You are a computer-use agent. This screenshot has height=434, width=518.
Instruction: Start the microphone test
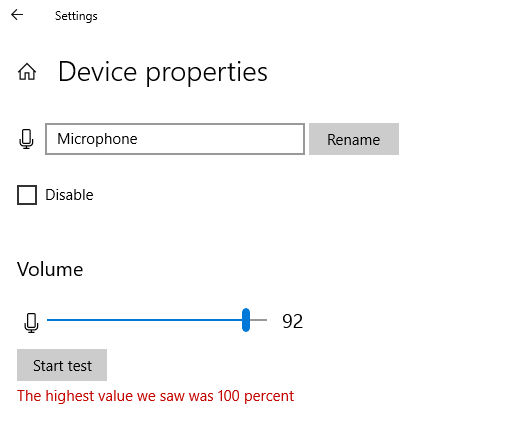pyautogui.click(x=62, y=365)
